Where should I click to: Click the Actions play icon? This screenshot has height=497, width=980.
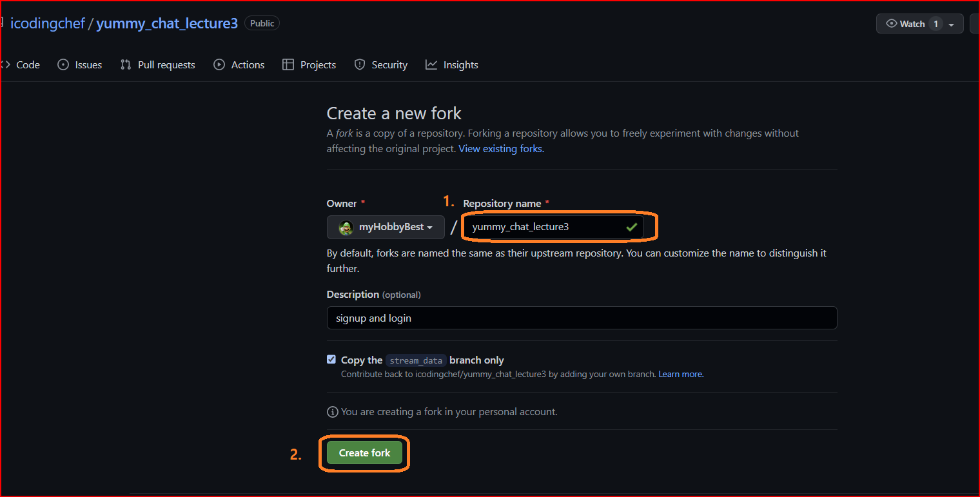click(219, 64)
